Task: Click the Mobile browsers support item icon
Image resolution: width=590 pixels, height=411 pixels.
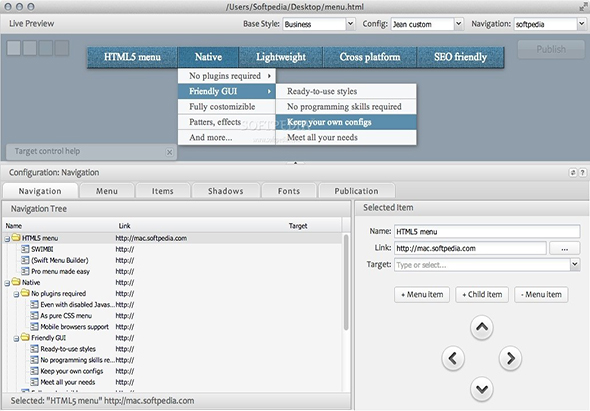Action: [x=34, y=326]
